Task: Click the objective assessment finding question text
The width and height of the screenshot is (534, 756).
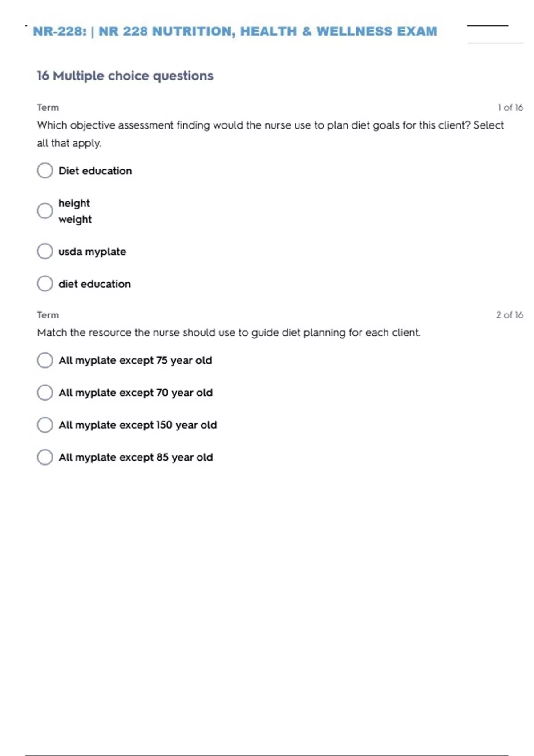Action: 270,125
